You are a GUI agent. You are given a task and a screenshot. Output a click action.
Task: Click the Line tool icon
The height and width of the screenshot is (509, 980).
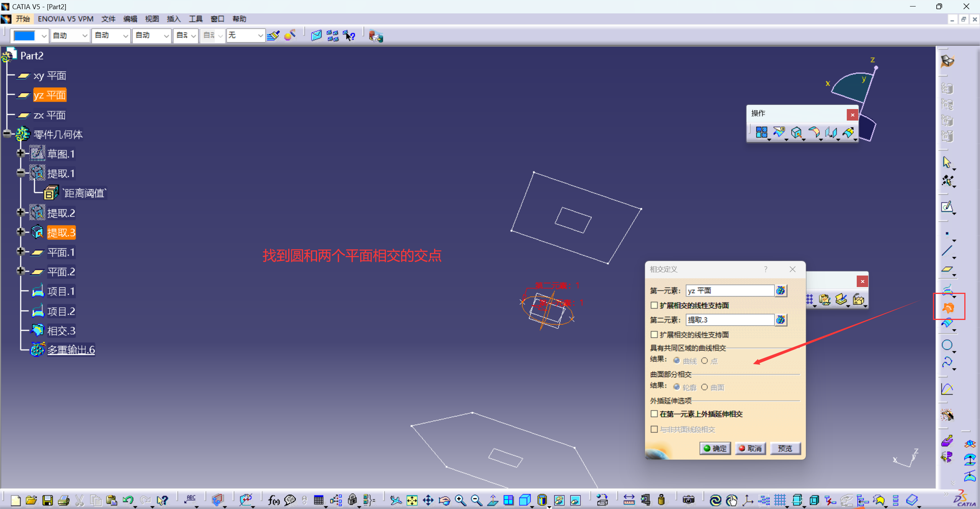[947, 251]
